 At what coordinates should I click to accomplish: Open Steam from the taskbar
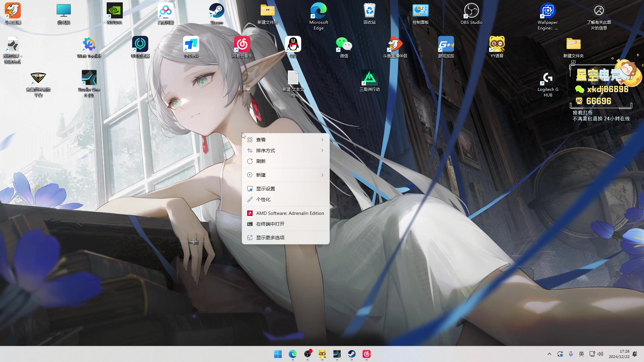coord(352,354)
